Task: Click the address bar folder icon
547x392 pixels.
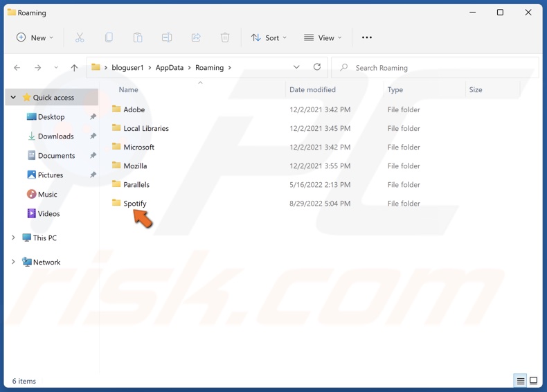Action: (96, 67)
